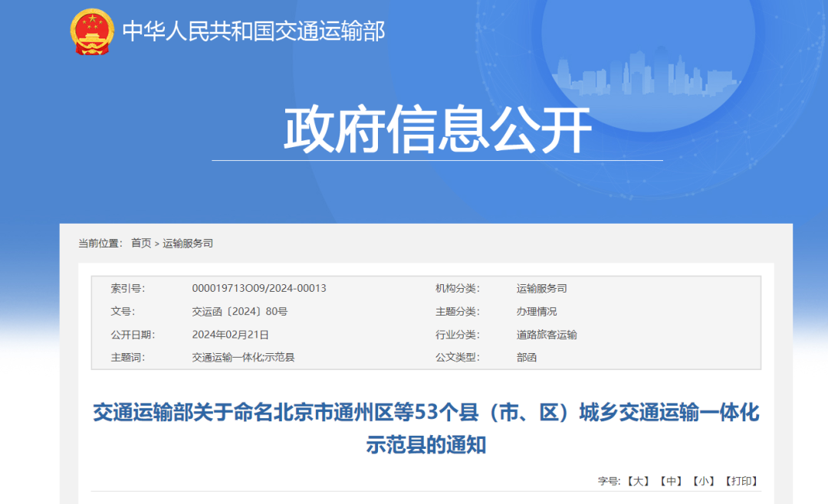This screenshot has height=504, width=828.
Task: Set font size to 大
Action: 638,481
